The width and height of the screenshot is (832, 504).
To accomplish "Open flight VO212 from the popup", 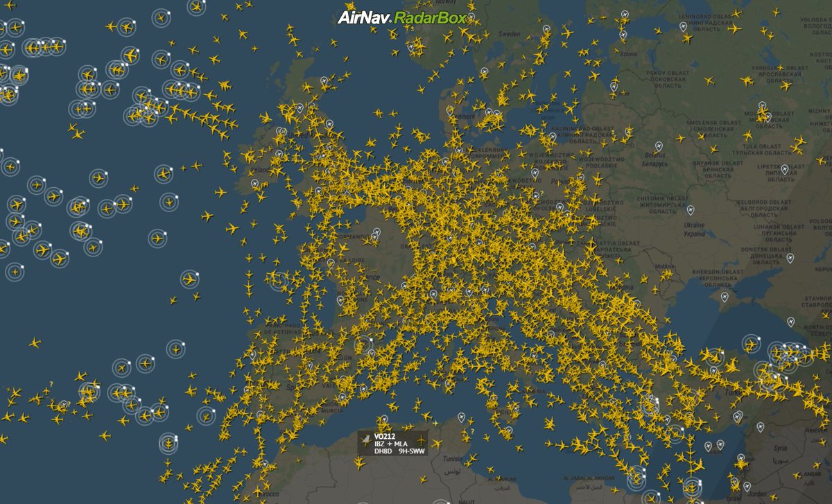I will (x=383, y=436).
